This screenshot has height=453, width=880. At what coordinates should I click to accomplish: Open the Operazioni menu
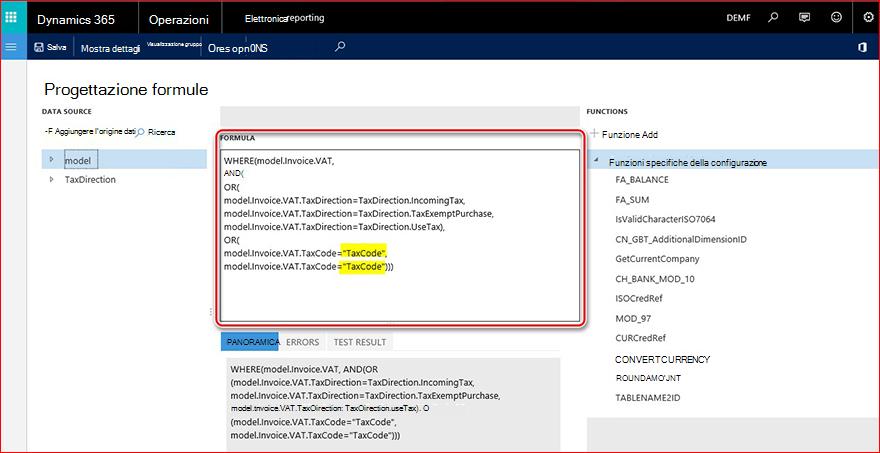179,20
